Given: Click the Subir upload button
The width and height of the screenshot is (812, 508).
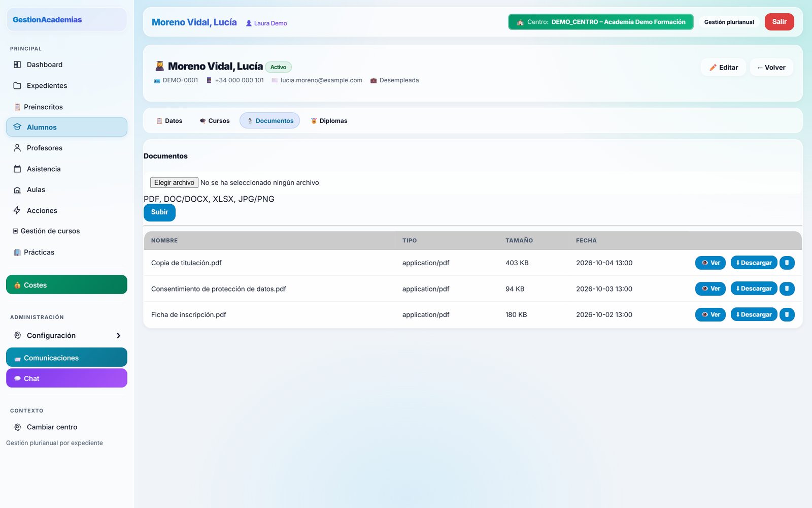Looking at the screenshot, I should [x=159, y=212].
